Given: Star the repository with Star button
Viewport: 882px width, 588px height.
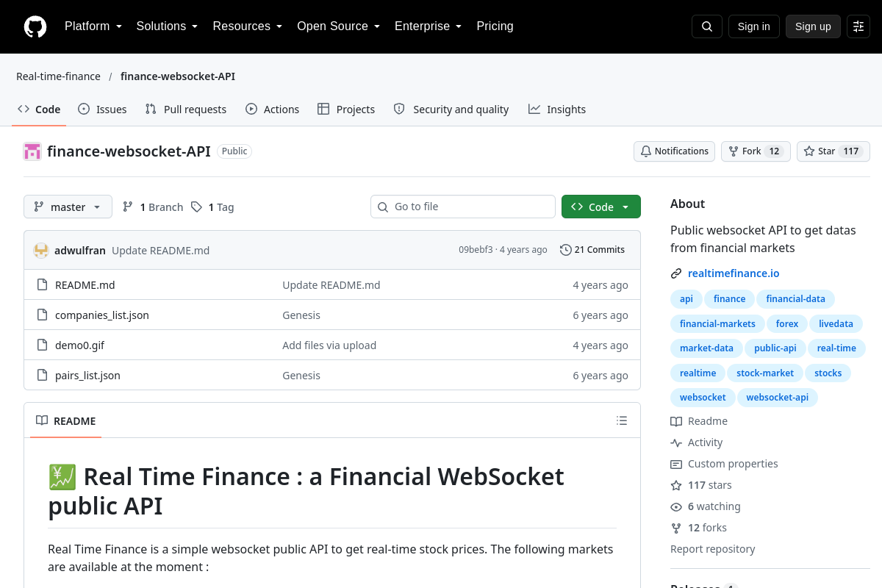Looking at the screenshot, I should (833, 151).
